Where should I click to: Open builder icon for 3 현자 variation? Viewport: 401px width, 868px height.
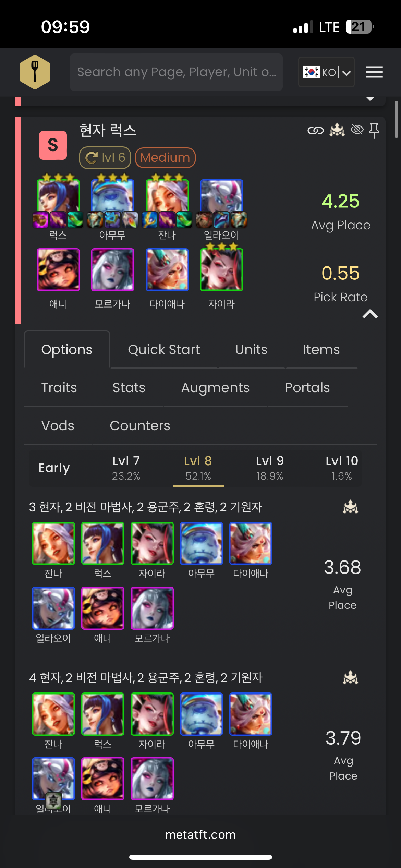pyautogui.click(x=350, y=506)
